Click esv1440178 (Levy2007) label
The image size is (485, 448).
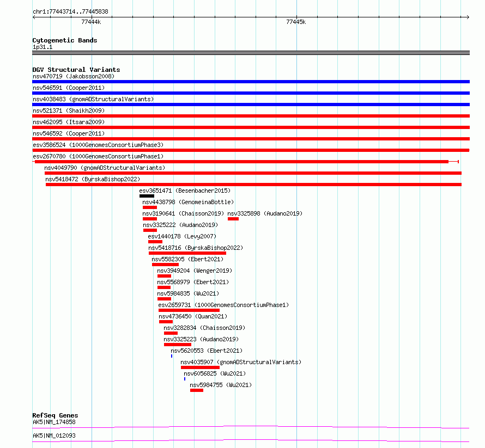pos(182,236)
